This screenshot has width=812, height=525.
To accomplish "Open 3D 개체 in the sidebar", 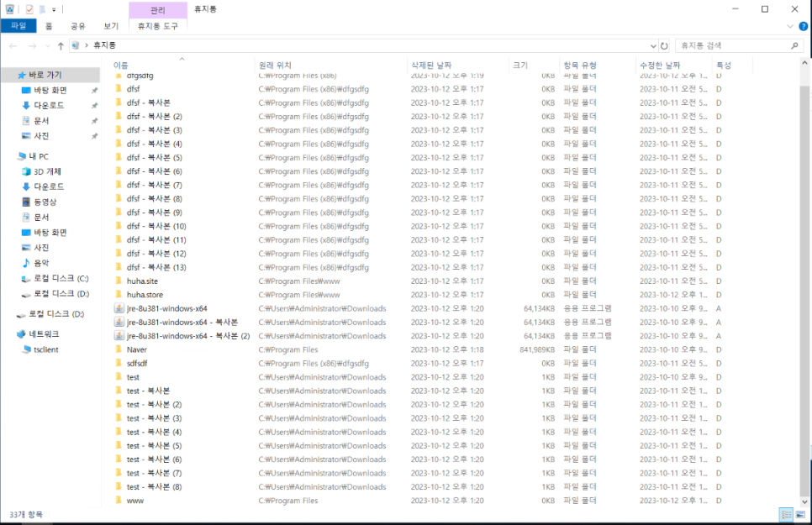I will tap(47, 171).
